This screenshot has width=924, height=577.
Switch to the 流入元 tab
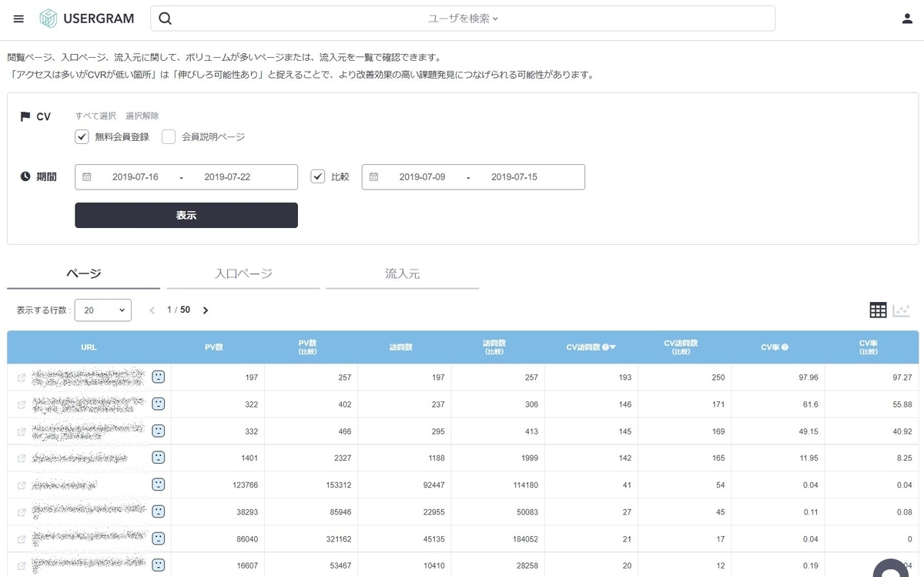403,273
